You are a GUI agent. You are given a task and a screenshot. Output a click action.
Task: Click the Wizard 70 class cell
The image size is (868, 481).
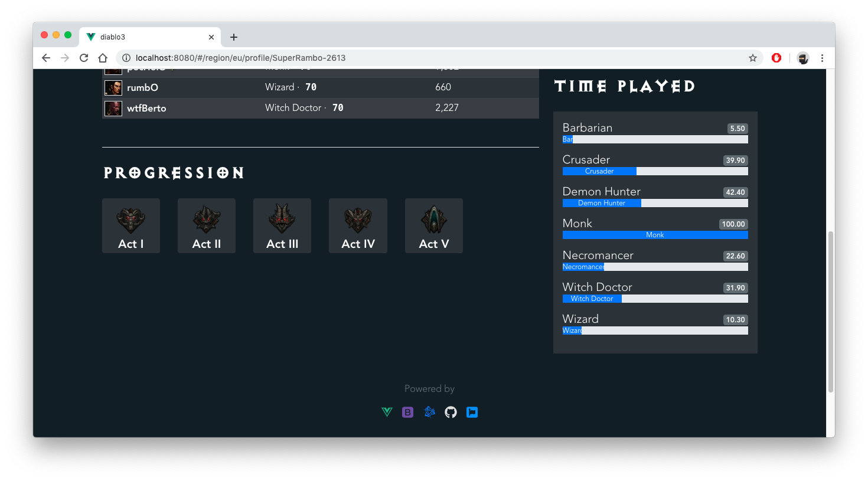click(x=291, y=87)
